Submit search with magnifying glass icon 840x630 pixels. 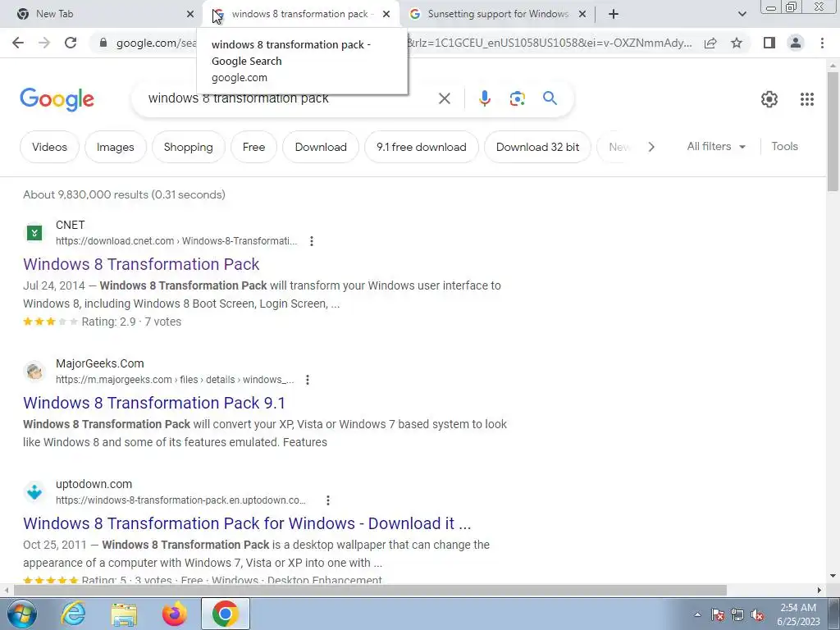(x=550, y=98)
